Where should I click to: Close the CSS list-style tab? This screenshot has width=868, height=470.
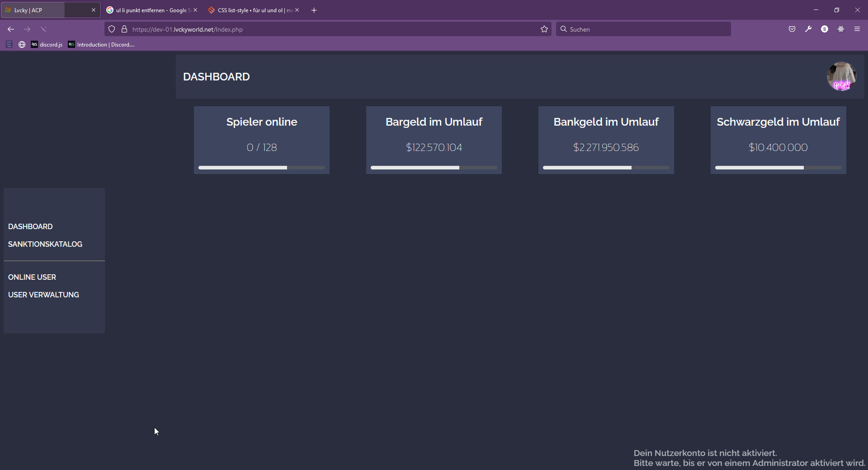[x=297, y=10]
